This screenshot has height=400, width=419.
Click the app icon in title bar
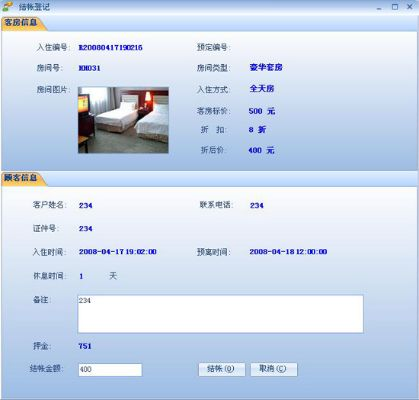8,6
